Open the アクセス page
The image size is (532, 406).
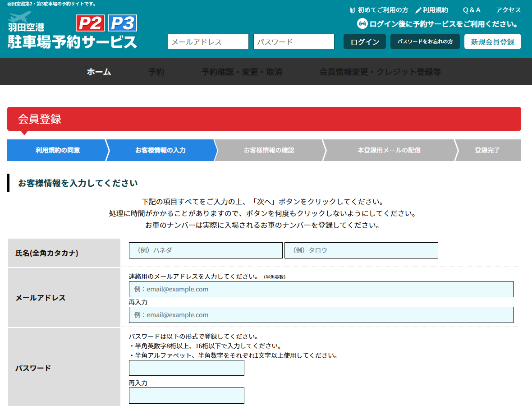[509, 9]
